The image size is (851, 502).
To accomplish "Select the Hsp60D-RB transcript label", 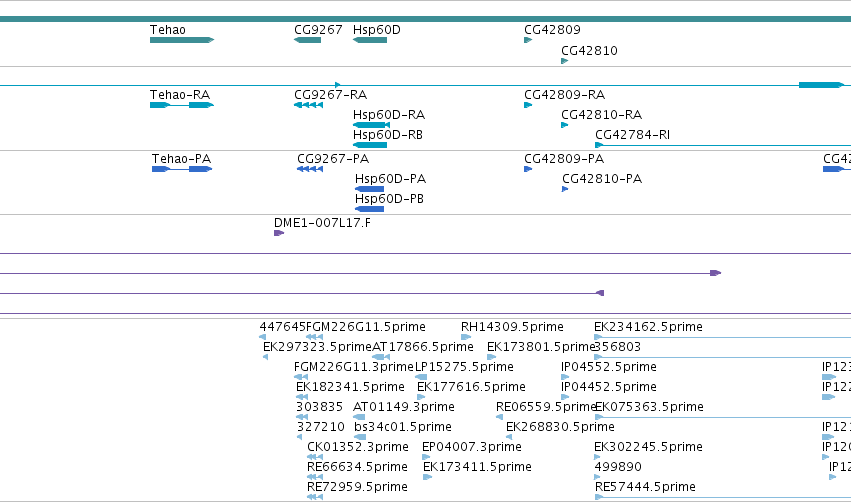I will [x=388, y=135].
